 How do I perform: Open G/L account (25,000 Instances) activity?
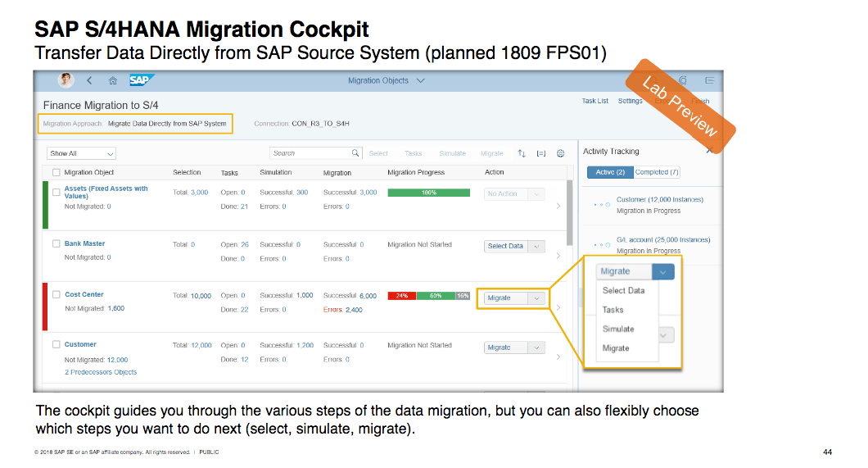tap(663, 240)
